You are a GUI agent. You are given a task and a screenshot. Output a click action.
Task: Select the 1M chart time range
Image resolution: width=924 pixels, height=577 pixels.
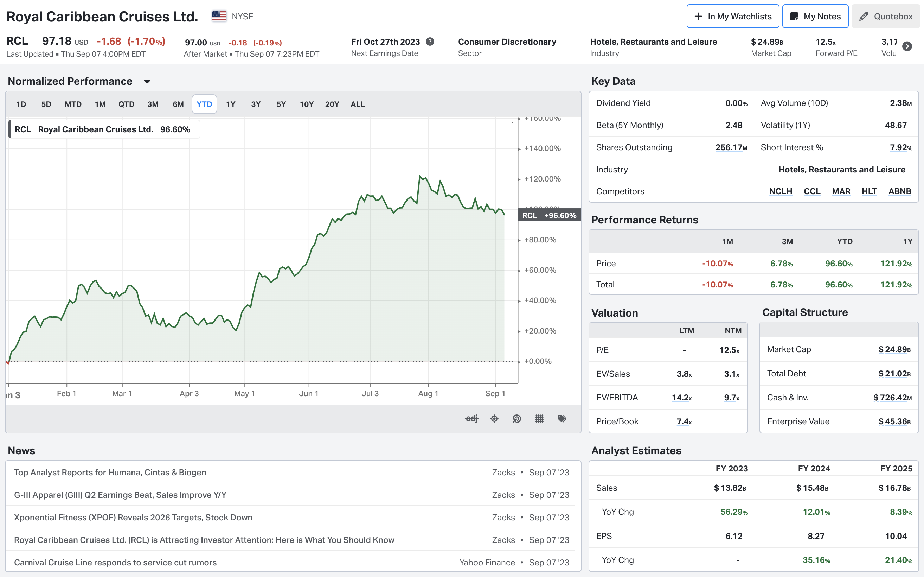pos(100,104)
